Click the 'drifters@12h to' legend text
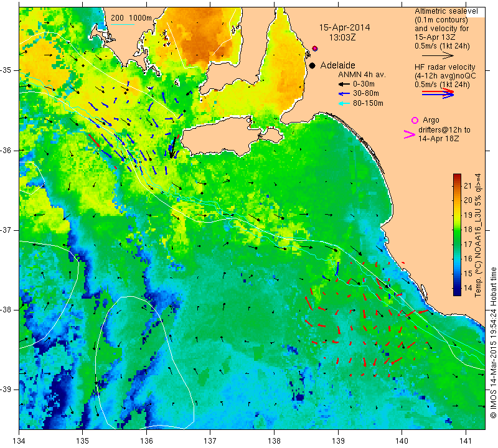498x448 pixels. (444, 130)
